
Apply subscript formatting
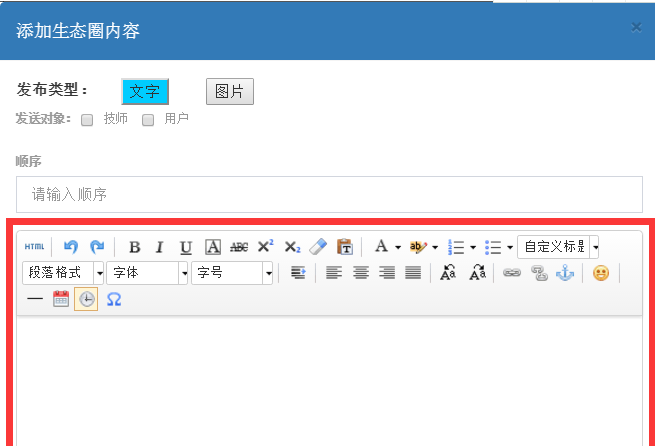(292, 247)
